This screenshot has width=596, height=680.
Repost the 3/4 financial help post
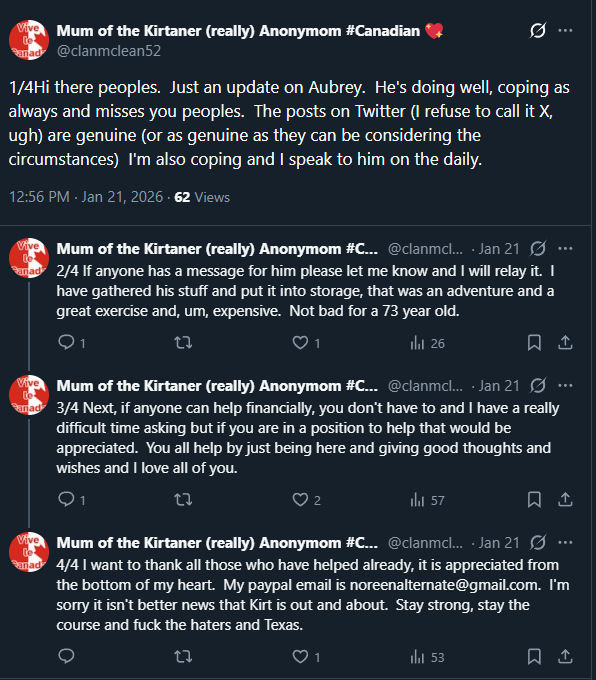click(x=183, y=500)
